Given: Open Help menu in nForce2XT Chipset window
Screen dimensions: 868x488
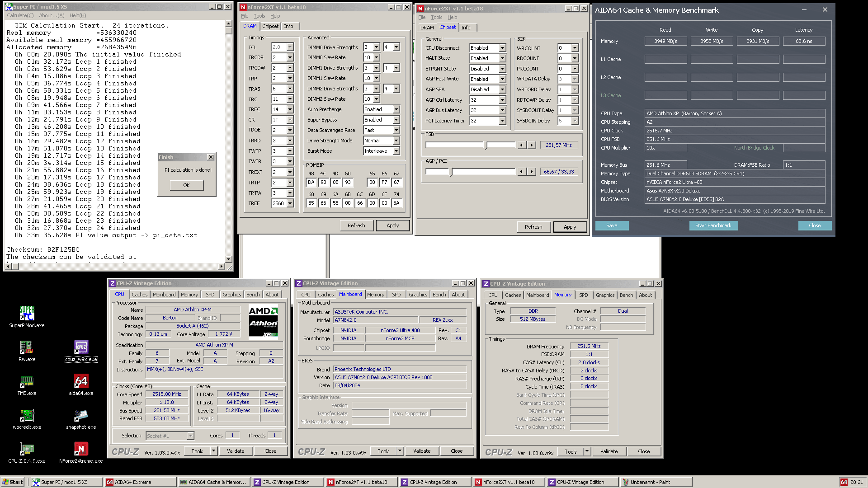Looking at the screenshot, I should click(x=452, y=17).
